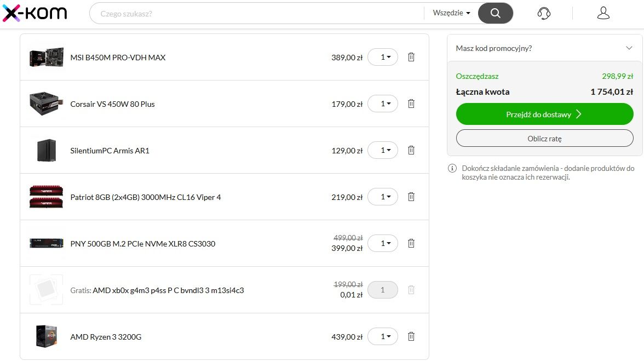
Task: Open the headset support icon
Action: [544, 13]
